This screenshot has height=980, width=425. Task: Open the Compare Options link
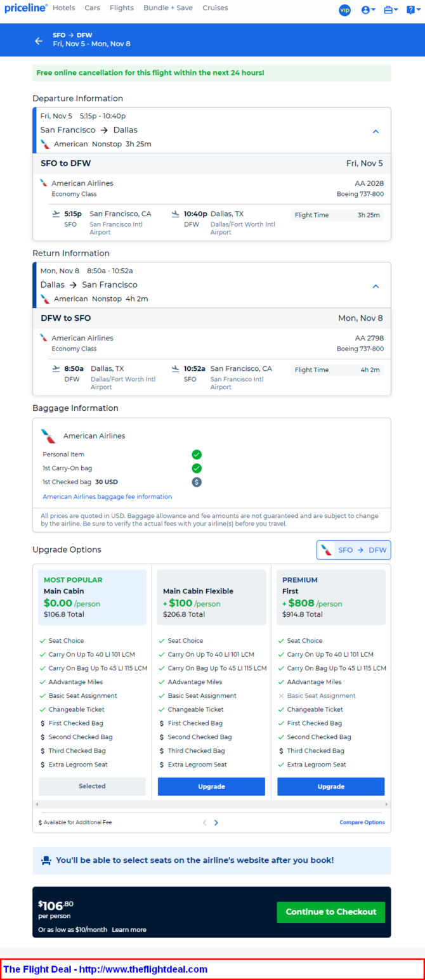(x=362, y=822)
